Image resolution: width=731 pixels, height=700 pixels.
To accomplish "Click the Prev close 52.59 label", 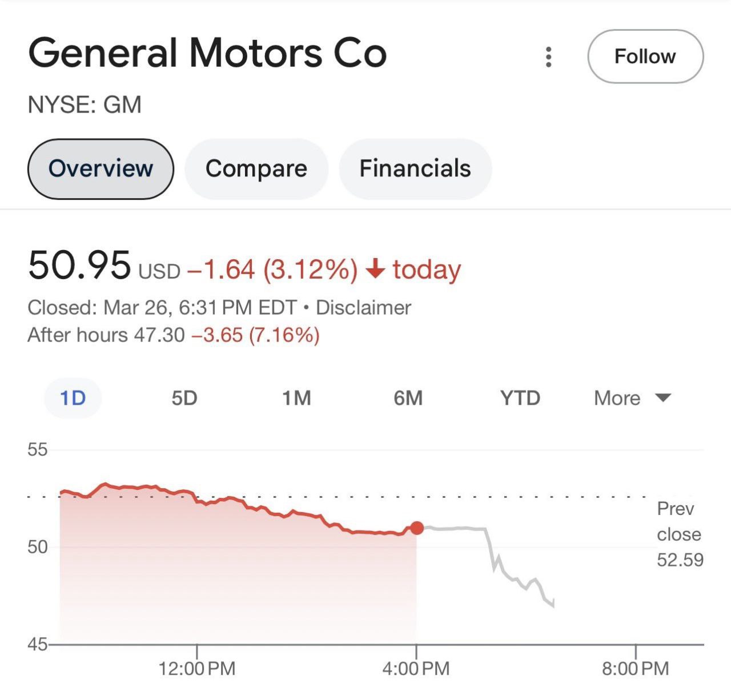I will (680, 534).
